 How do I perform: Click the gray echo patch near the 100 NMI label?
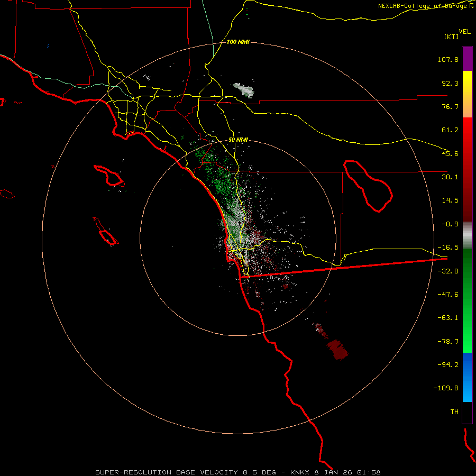243,89
